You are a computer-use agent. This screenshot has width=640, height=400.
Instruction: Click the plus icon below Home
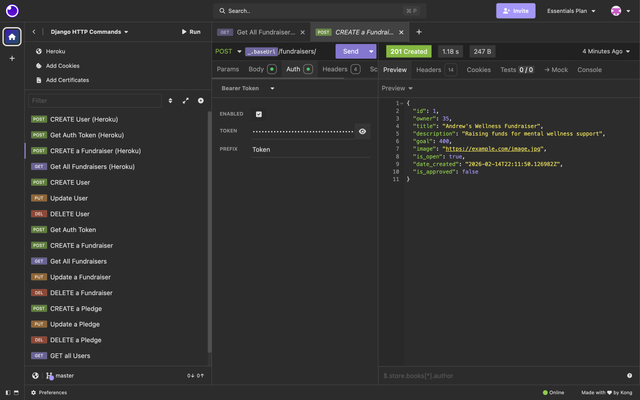[12, 58]
